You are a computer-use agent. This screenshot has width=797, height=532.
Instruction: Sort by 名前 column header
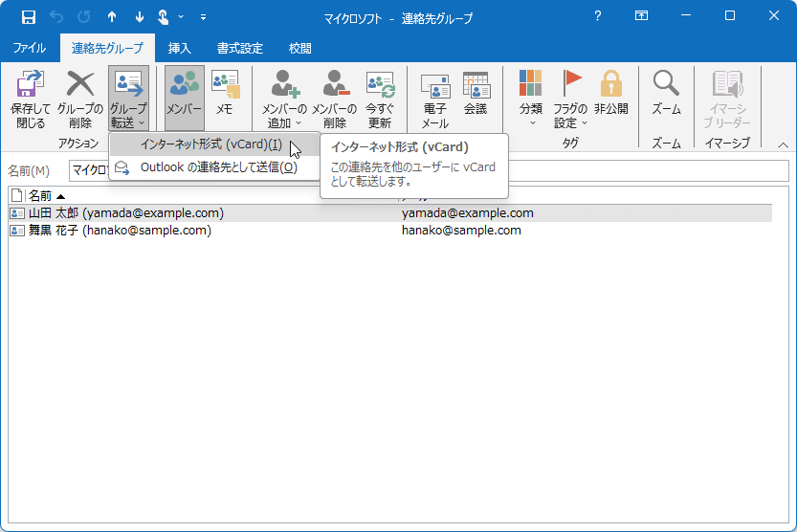point(46,195)
